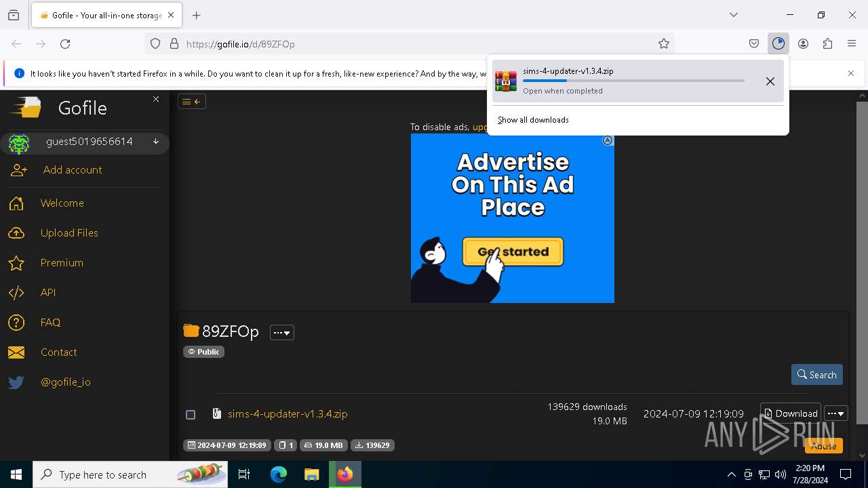Search within the folder
Screen dimensions: 868x488
click(x=816, y=375)
